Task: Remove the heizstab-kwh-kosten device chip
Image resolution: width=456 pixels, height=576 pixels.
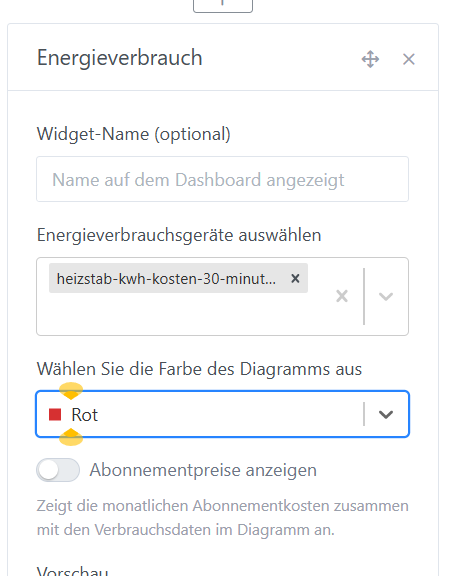Action: [295, 278]
